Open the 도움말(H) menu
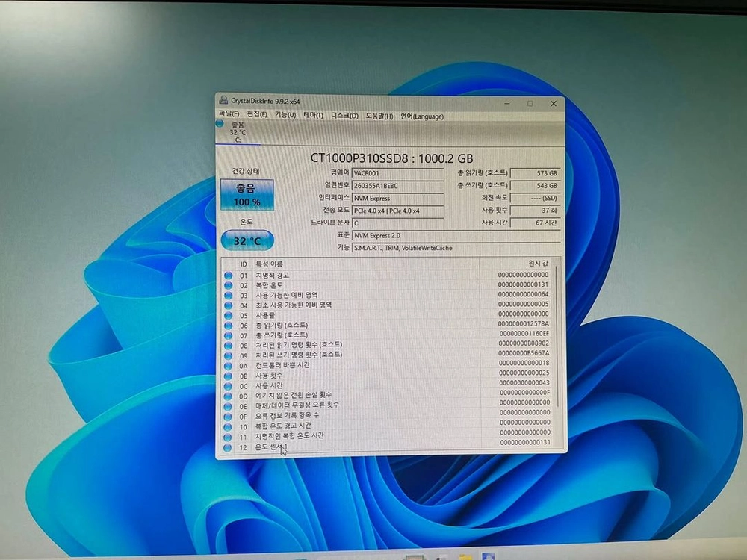 tap(379, 116)
